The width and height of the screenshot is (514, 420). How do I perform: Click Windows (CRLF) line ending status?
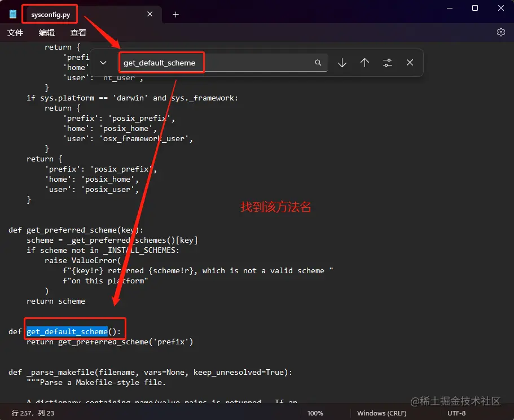coord(382,413)
